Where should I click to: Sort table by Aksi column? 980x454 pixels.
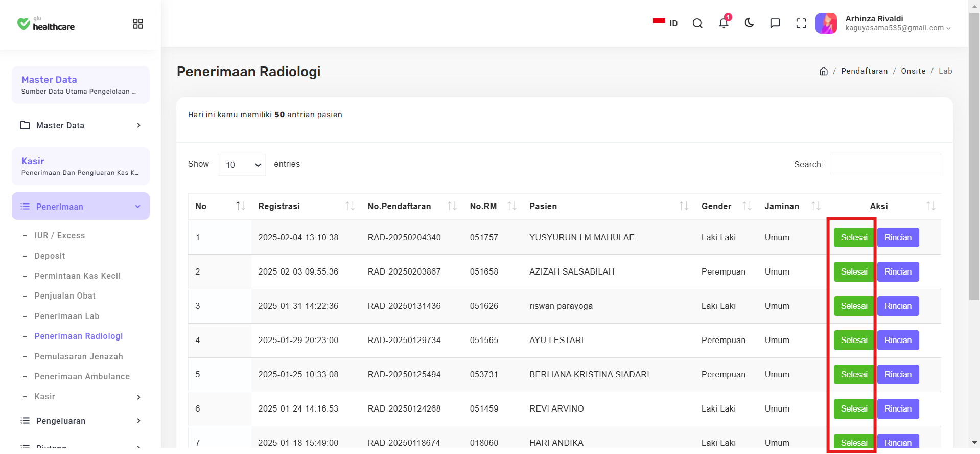[884, 206]
